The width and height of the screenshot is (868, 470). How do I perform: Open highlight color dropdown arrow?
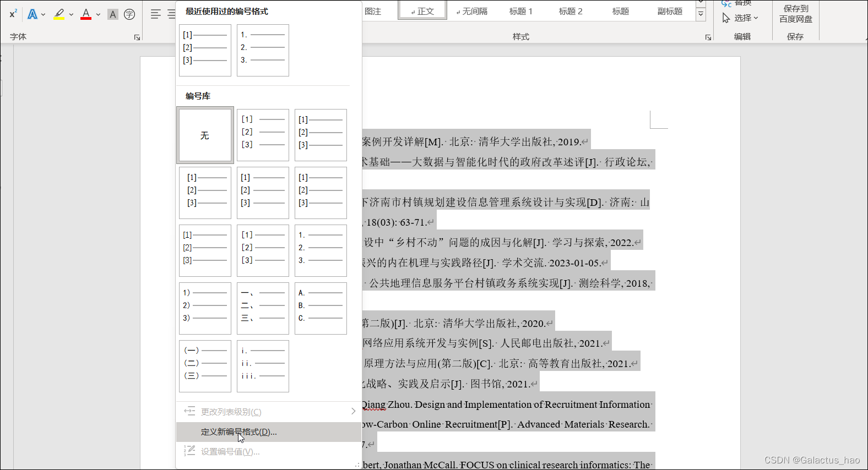pyautogui.click(x=71, y=15)
